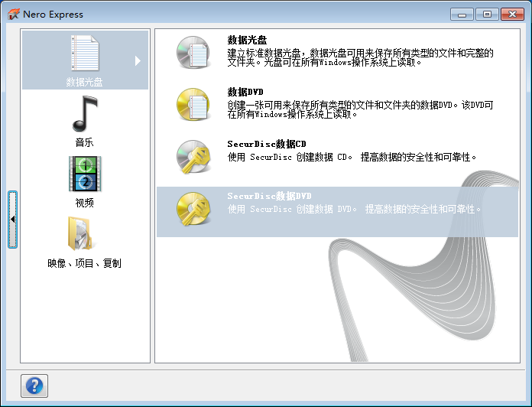This screenshot has width=532, height=407.
Task: Click the 视频 label in the sidebar
Action: click(x=85, y=203)
